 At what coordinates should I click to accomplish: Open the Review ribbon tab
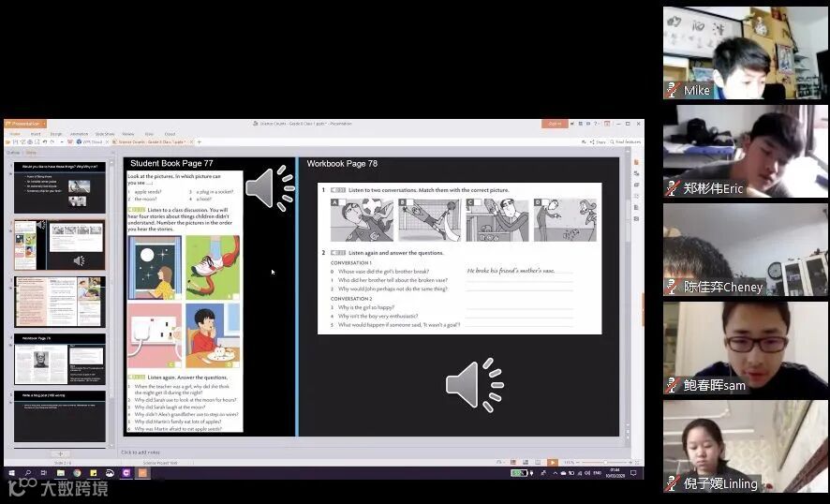128,134
